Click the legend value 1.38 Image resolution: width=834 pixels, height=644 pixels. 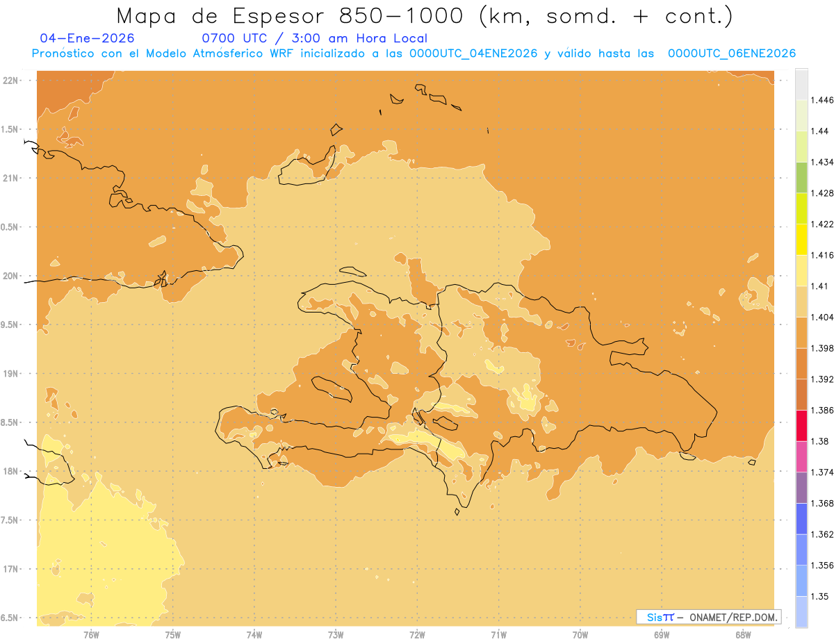point(820,441)
